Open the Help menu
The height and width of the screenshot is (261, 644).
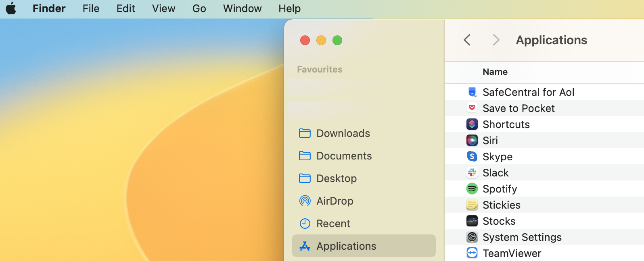point(289,8)
